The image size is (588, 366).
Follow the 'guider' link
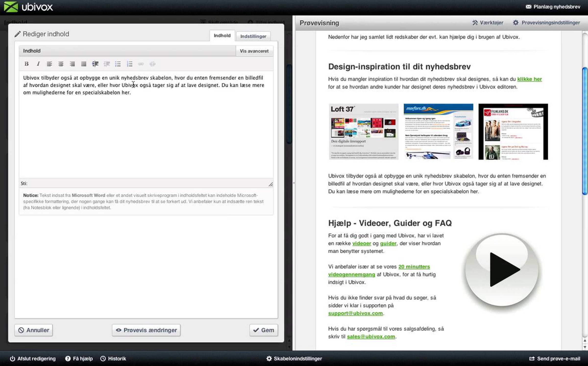coord(388,243)
